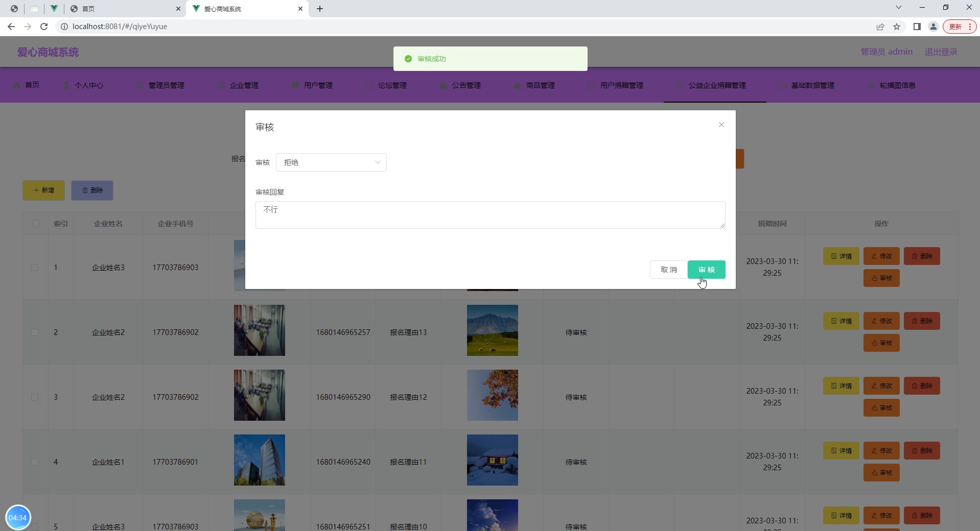Screen dimensions: 980x531
Task: Open the 轮播图信息 menu item
Action: click(892, 85)
